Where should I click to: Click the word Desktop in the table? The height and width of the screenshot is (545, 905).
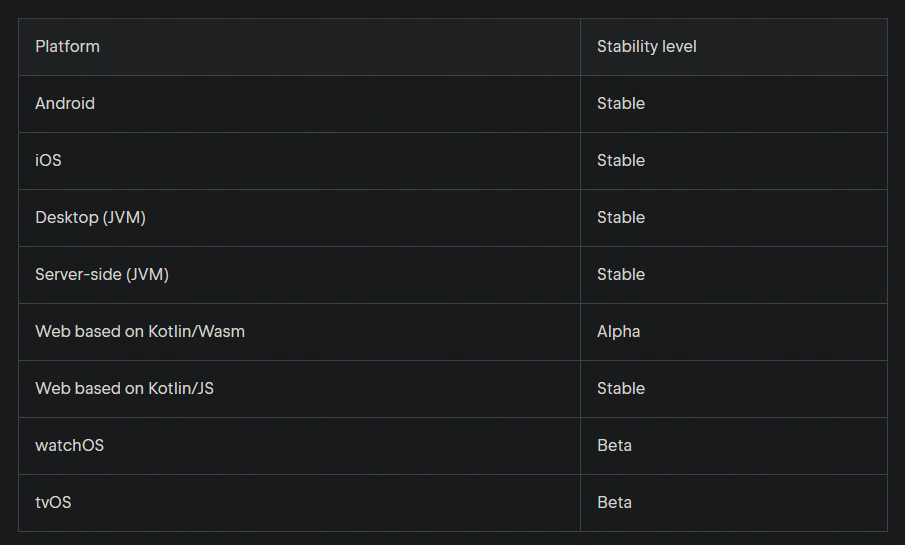click(66, 217)
